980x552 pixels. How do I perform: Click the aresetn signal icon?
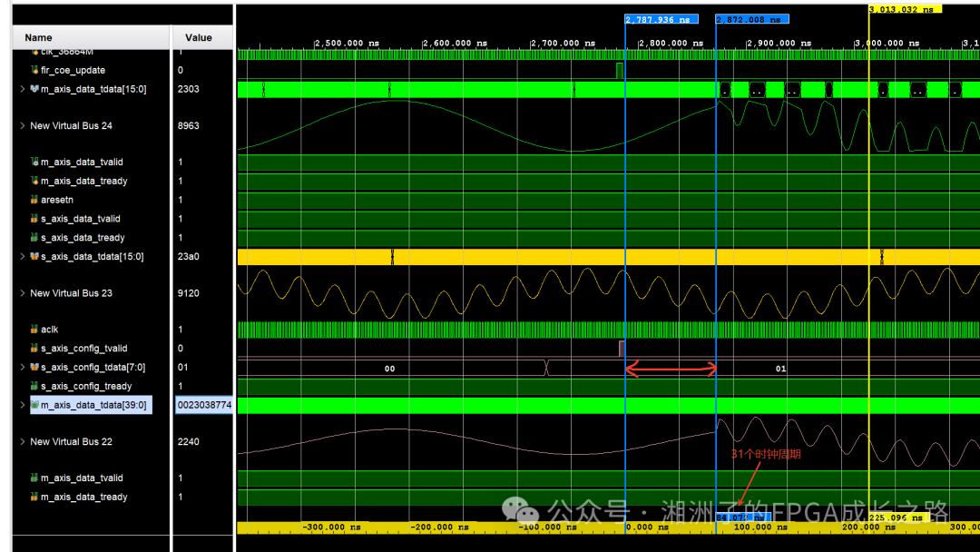pyautogui.click(x=34, y=200)
